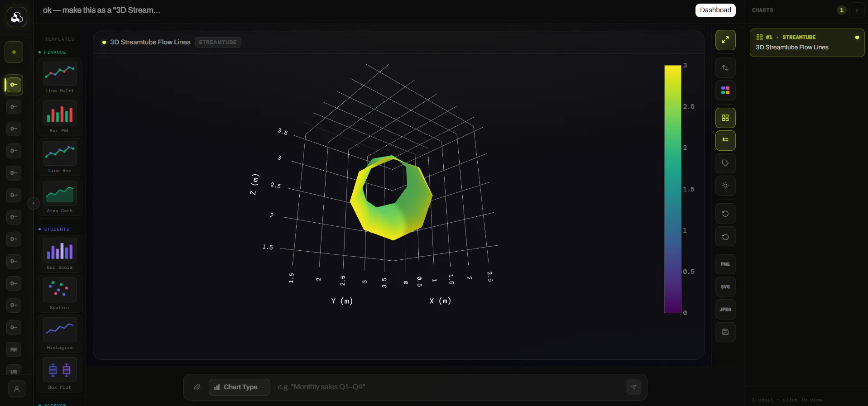868x406 pixels.
Task: Click the upper reset rotation icon
Action: (725, 214)
